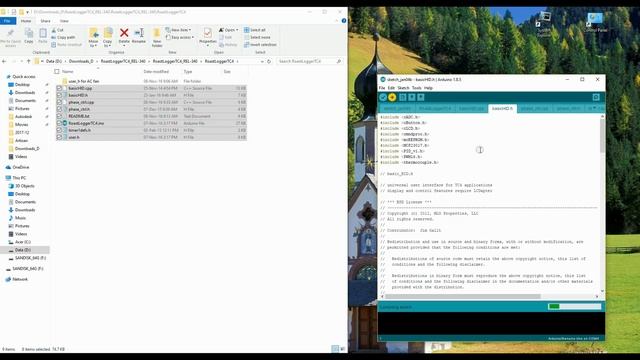Image resolution: width=640 pixels, height=360 pixels.
Task: Click the Rename icon in Explorer ribbon
Action: [139, 36]
